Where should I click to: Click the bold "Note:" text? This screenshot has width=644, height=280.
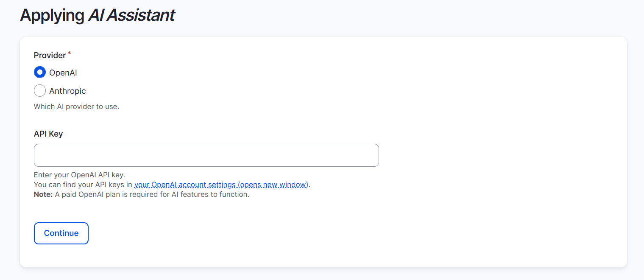(44, 195)
